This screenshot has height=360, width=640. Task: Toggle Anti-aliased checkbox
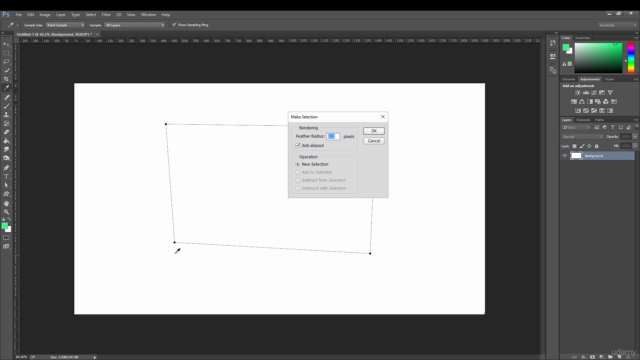[x=298, y=145]
